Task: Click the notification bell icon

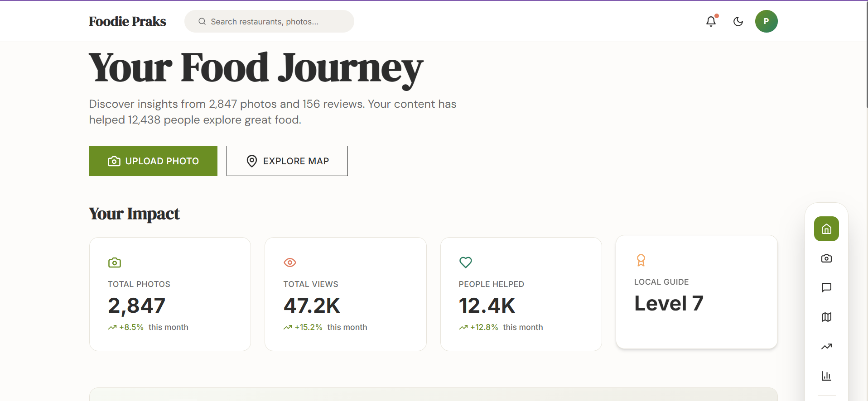Action: point(711,21)
